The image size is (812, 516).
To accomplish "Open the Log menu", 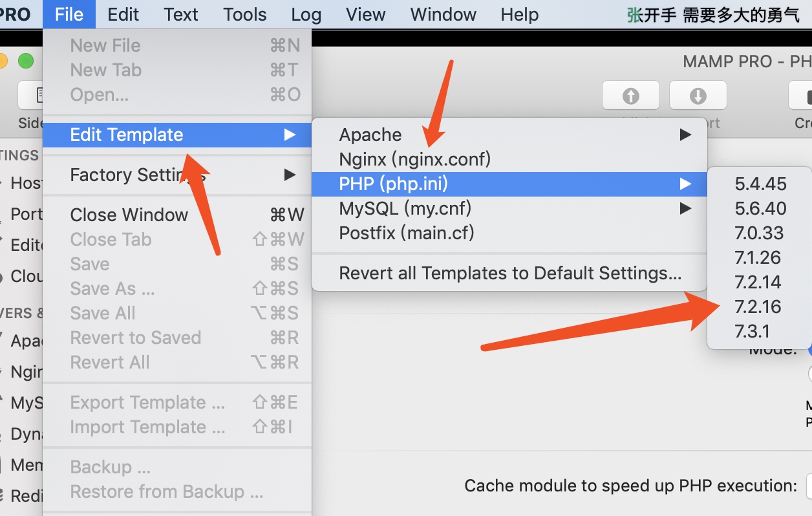I will click(x=306, y=14).
